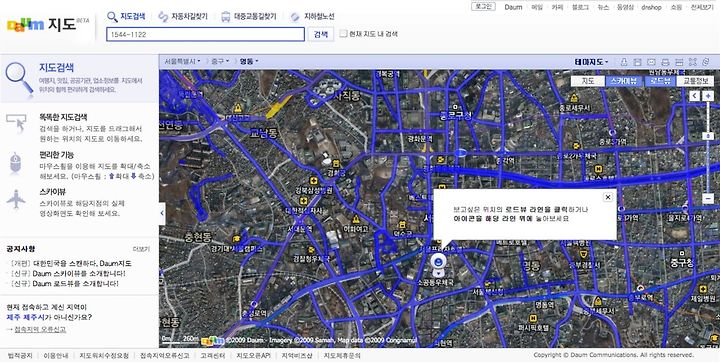The height and width of the screenshot is (362, 720).
Task: Click the 제주 제주시 location link
Action: (25, 317)
